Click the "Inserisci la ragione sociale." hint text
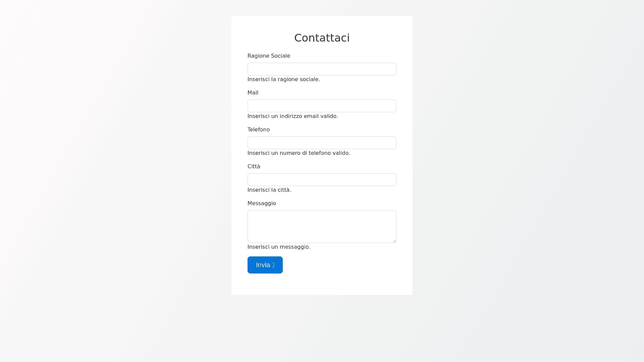 [284, 79]
